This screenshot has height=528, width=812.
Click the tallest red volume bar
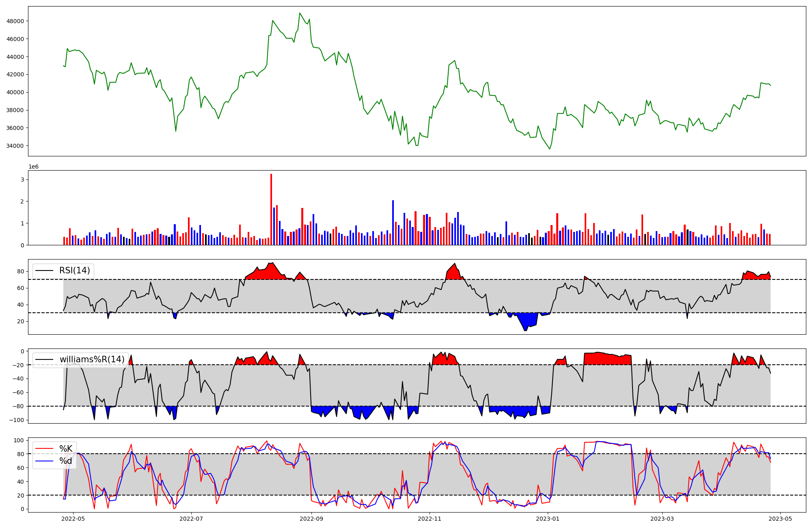(271, 209)
